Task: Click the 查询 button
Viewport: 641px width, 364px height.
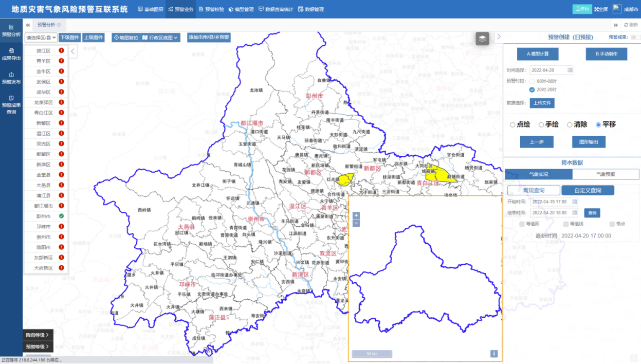Action: [x=592, y=212]
